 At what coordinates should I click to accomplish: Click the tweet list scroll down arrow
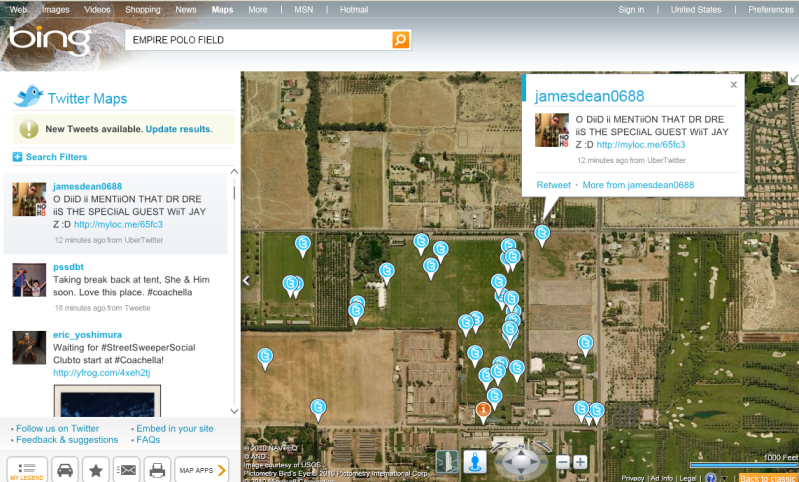(x=234, y=411)
